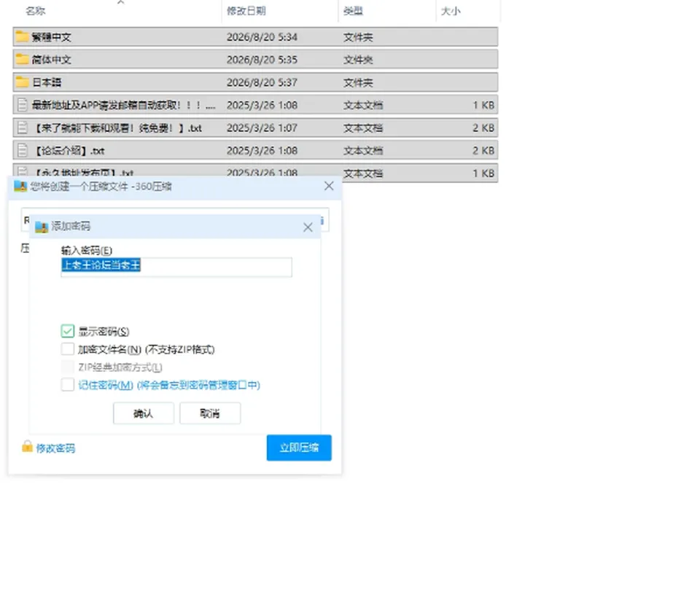Screen dimensions: 700x608
Task: Click the 360压缩 title bar app icon
Action: (20, 186)
